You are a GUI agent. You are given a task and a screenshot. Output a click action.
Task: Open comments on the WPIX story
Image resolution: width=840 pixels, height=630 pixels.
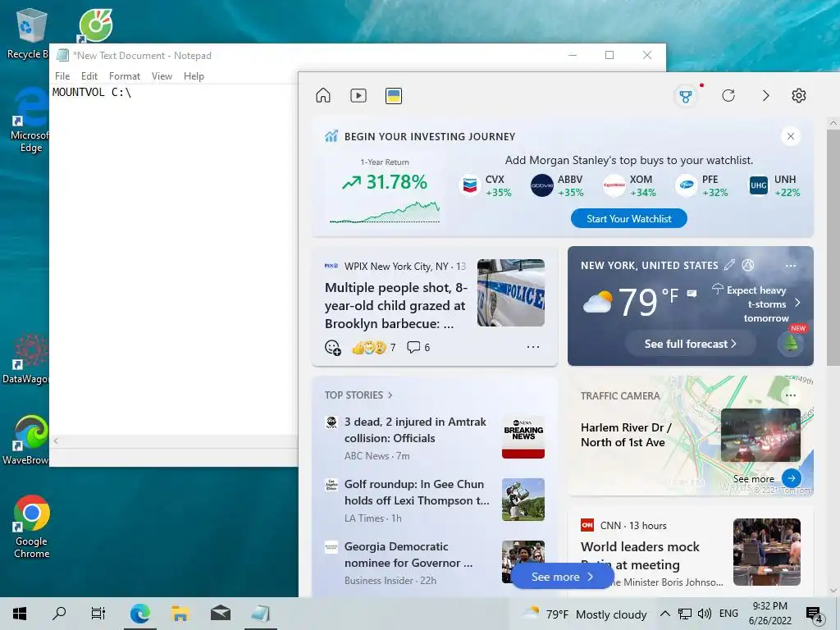pyautogui.click(x=418, y=347)
